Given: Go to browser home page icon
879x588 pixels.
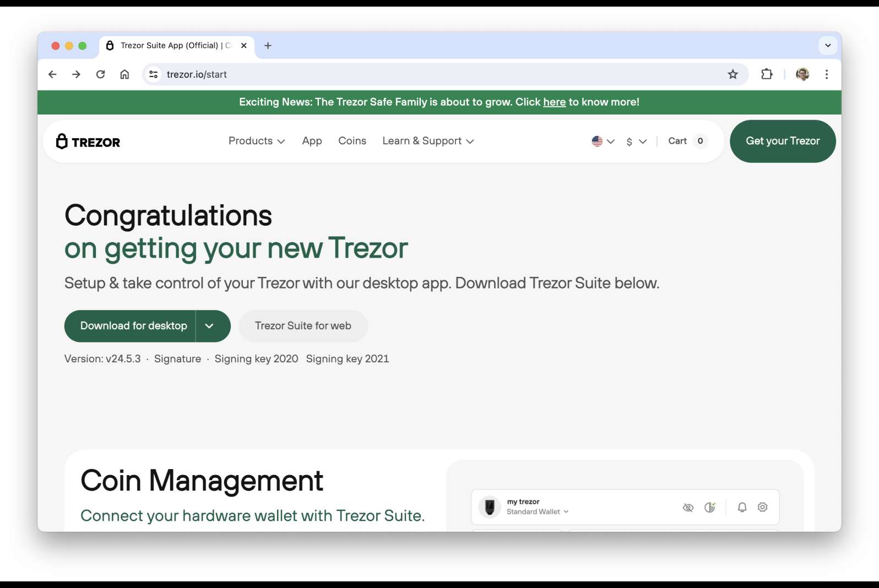Looking at the screenshot, I should coord(124,74).
